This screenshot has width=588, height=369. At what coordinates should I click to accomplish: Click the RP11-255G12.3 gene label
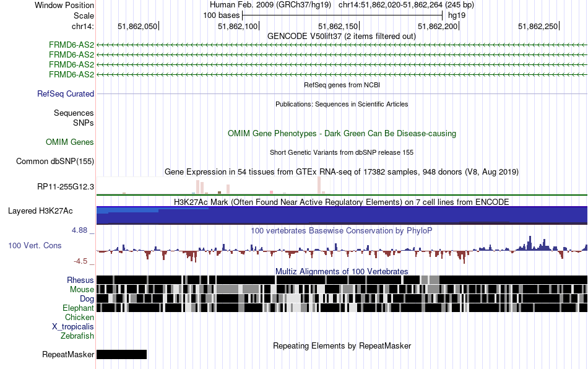pyautogui.click(x=65, y=186)
